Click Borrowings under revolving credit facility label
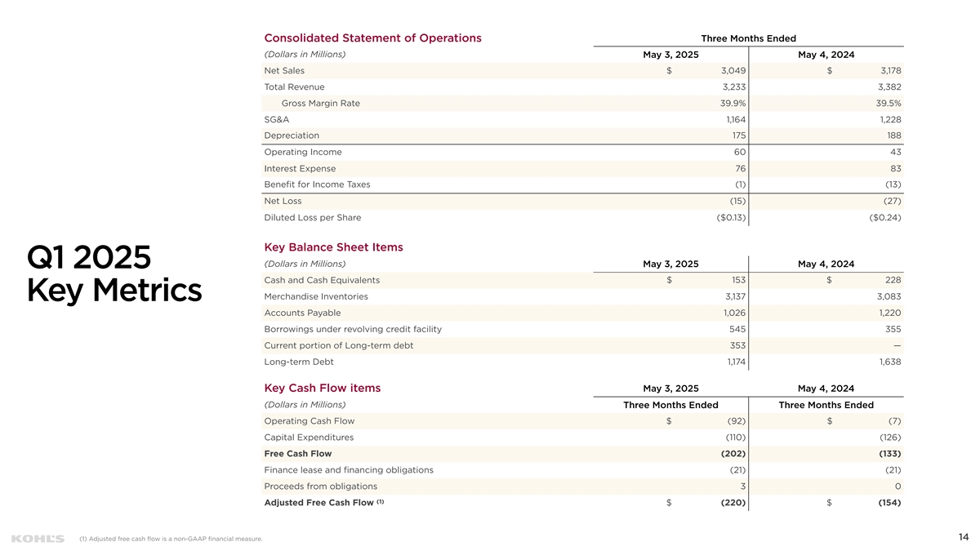 tap(353, 329)
